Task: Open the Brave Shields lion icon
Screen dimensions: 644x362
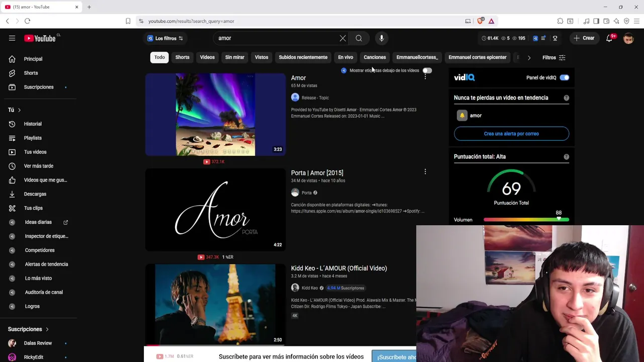Action: pyautogui.click(x=480, y=21)
